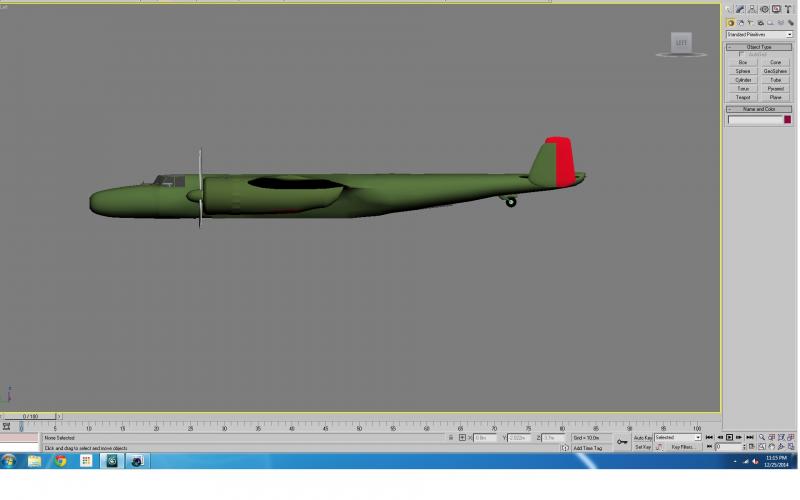Step to the previous frame
Screen dimensions: 800x500
click(720, 437)
